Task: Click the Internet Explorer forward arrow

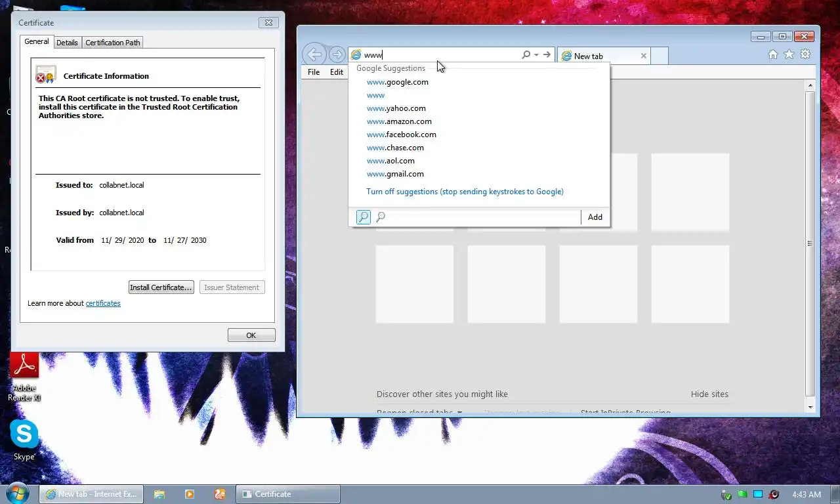Action: pos(337,54)
